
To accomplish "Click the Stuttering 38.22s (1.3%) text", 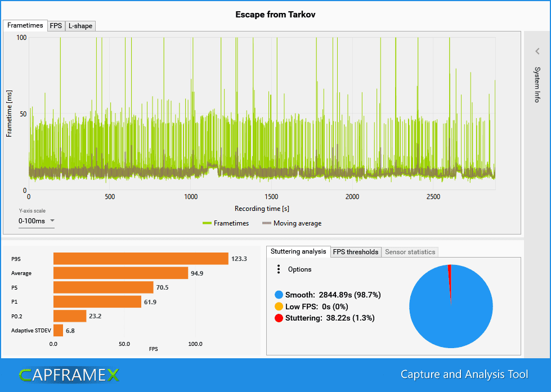I will 330,318.
